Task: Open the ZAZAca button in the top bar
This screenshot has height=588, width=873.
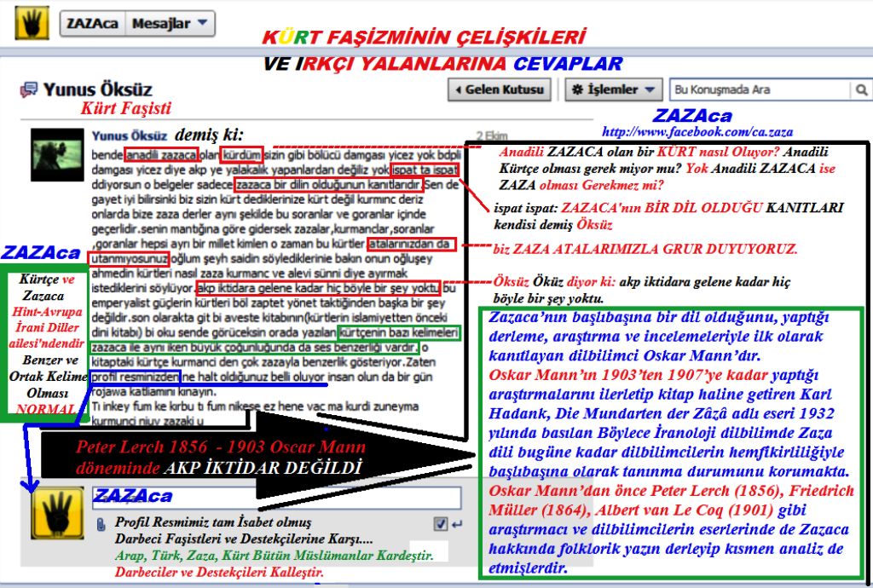Action: (92, 24)
